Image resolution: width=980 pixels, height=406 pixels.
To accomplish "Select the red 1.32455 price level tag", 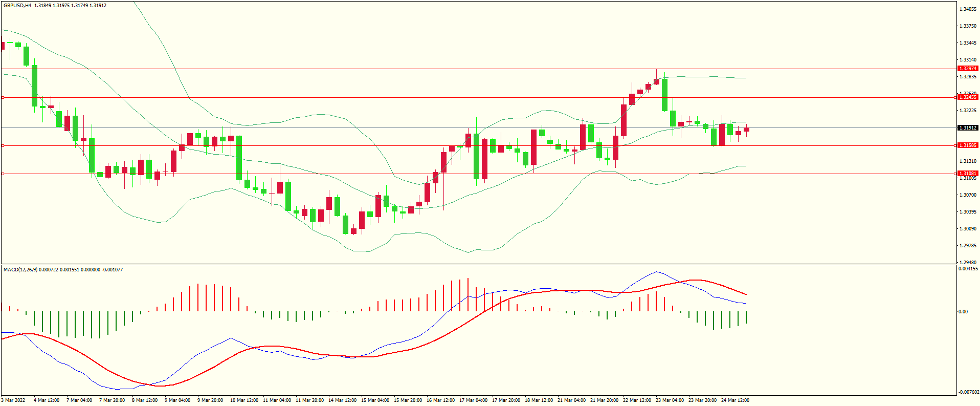I will click(967, 97).
